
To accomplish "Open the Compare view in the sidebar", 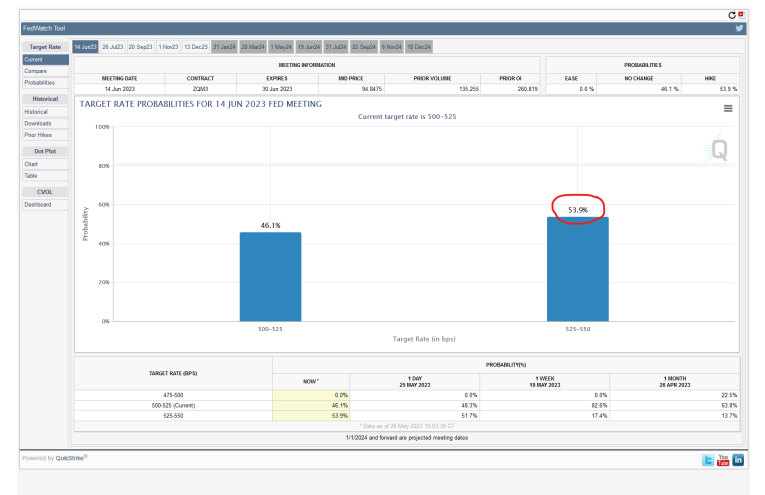I will pos(34,71).
